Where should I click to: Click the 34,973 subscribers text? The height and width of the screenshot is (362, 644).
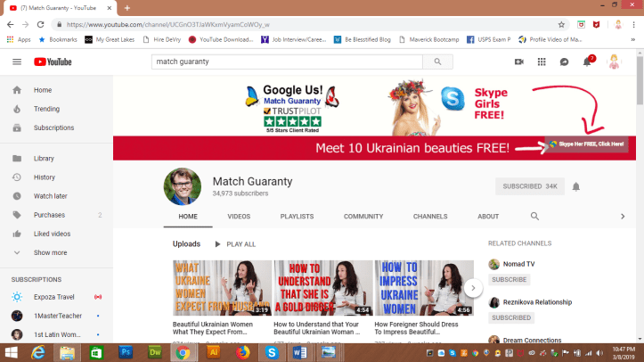[x=240, y=193]
